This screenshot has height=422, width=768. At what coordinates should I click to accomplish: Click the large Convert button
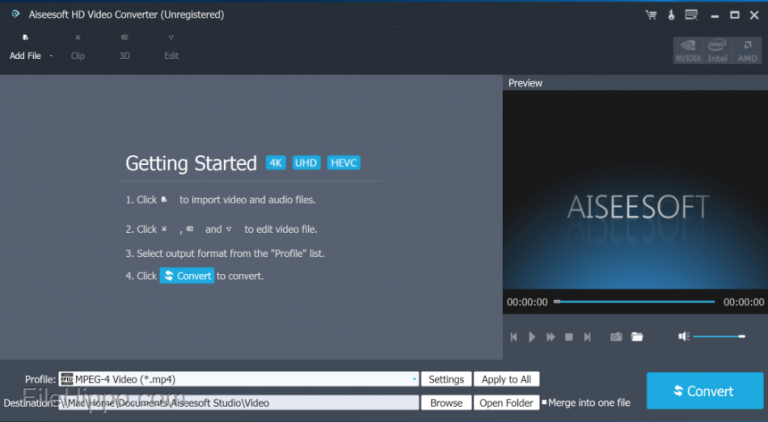pyautogui.click(x=704, y=391)
